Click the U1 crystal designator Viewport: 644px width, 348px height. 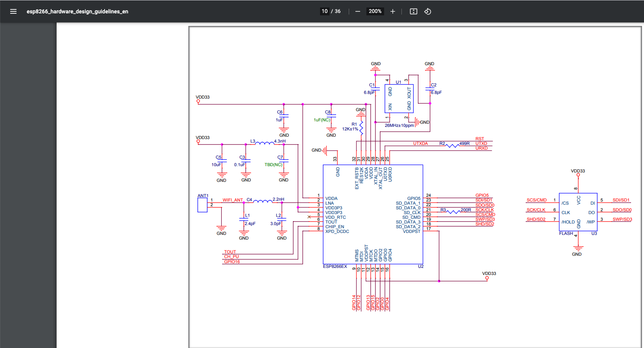tap(398, 82)
